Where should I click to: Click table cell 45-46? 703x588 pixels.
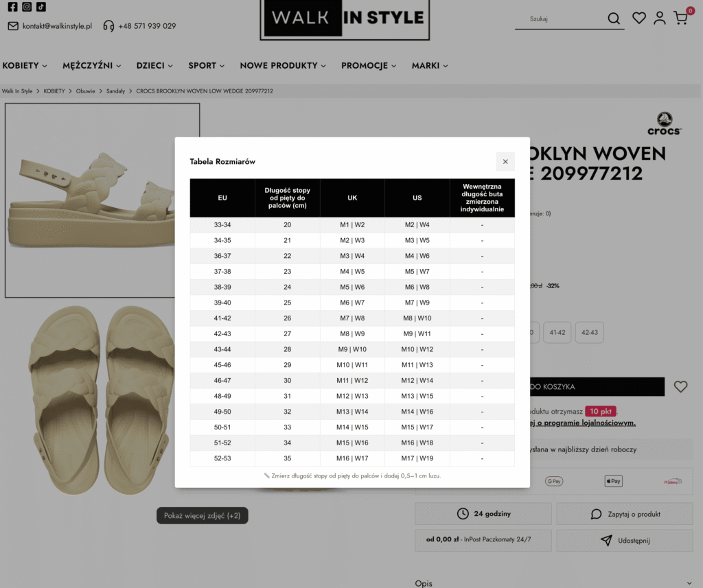click(x=222, y=365)
